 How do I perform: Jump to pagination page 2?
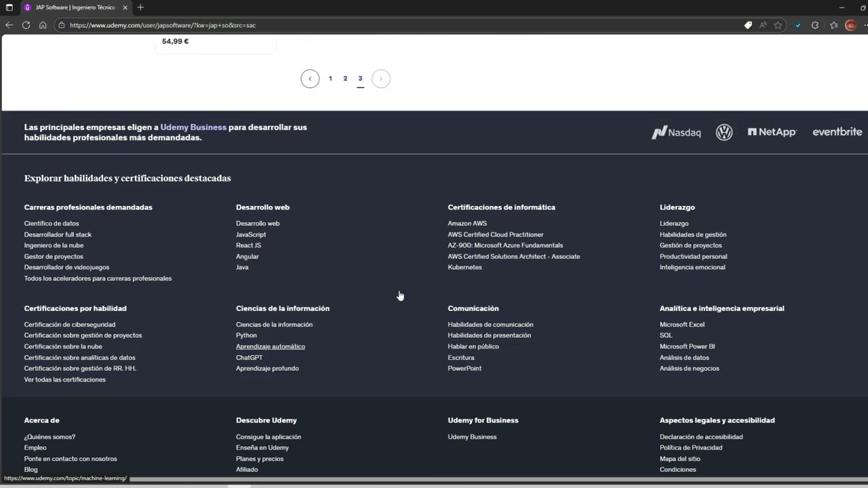coord(345,79)
